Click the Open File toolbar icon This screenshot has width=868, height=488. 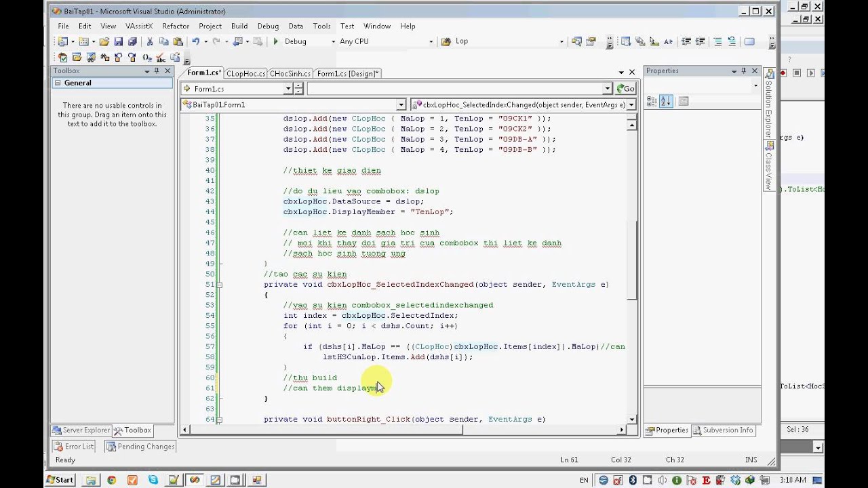point(104,41)
